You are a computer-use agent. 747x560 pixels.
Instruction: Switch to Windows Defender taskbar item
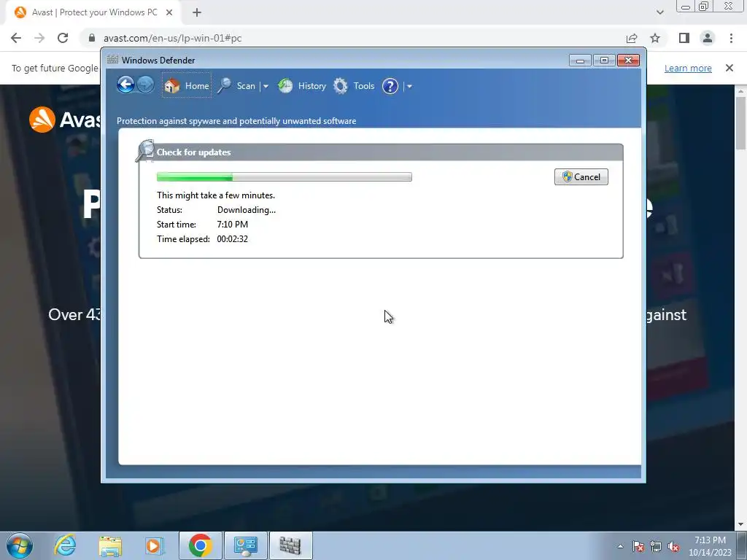[x=291, y=545]
